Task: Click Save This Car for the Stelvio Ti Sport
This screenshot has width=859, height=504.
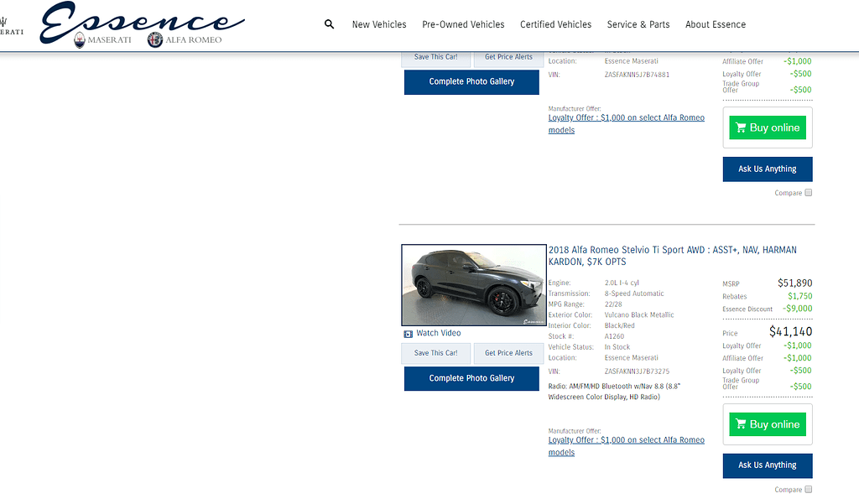Action: pyautogui.click(x=436, y=353)
